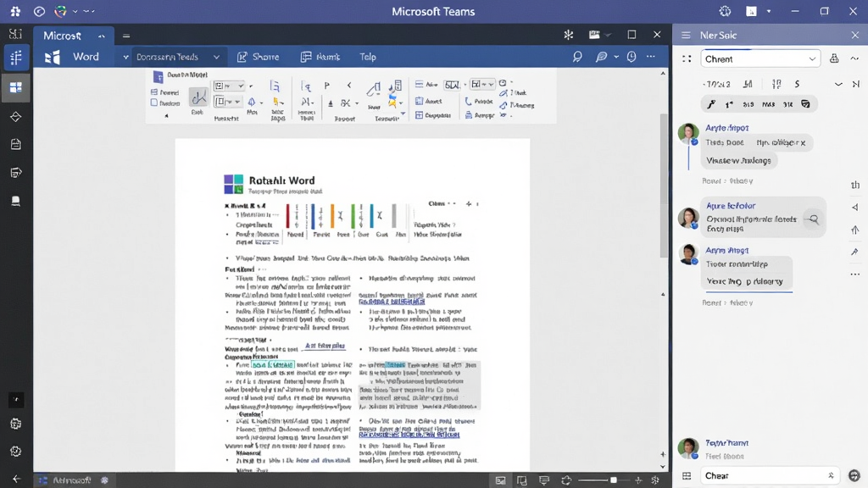Viewport: 868px width, 488px height.
Task: Click the Rotahlt Word document title
Action: click(x=281, y=180)
